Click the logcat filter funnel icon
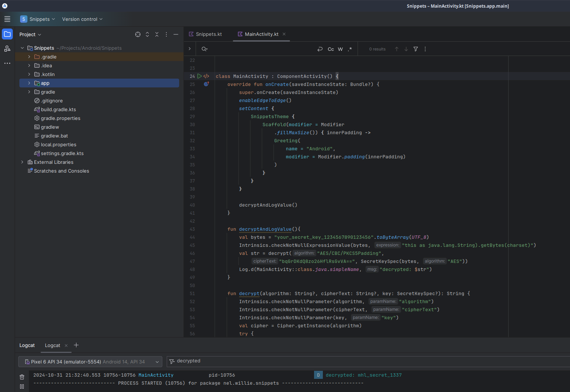Image resolution: width=570 pixels, height=392 pixels. coord(172,361)
